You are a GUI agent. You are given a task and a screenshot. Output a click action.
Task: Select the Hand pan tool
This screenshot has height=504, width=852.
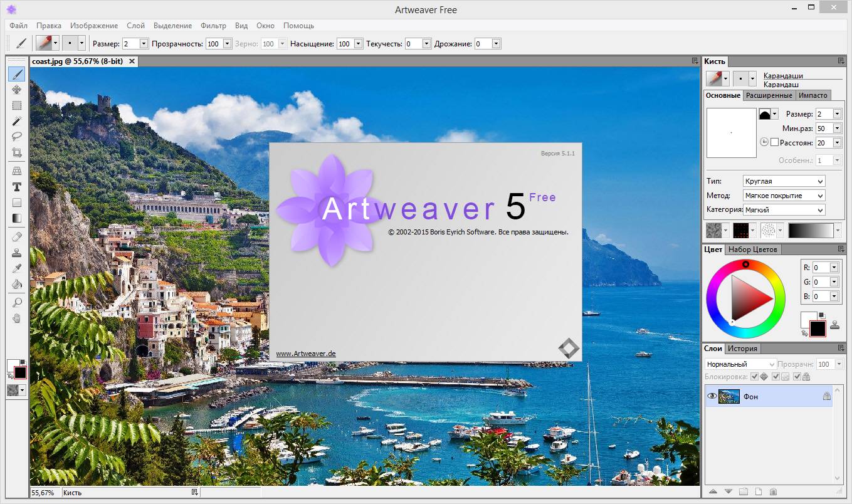coord(17,318)
